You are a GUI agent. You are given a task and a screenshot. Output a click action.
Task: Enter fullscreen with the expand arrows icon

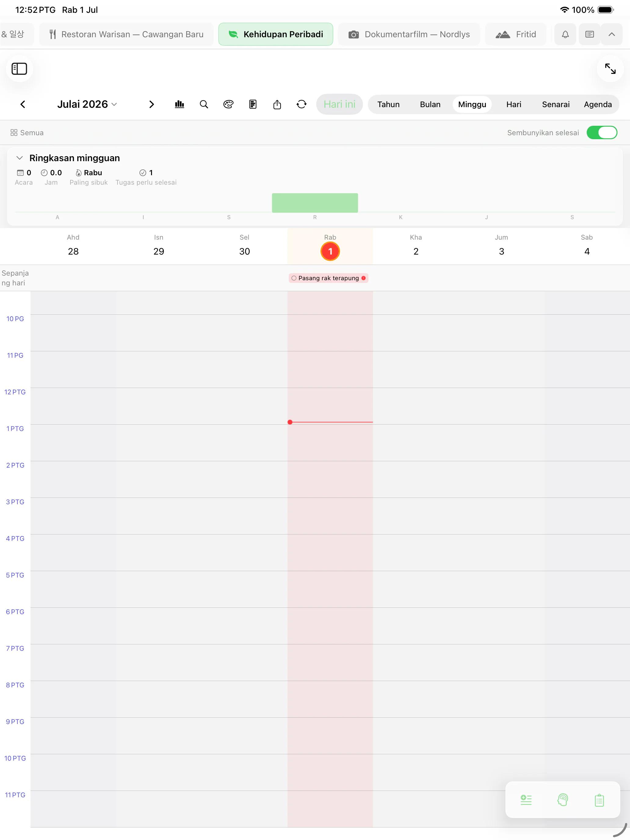[610, 69]
